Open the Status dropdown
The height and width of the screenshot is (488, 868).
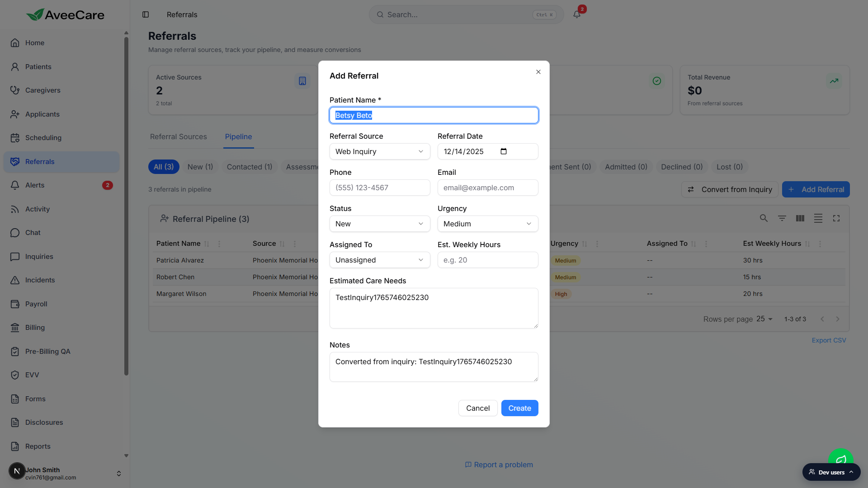point(380,224)
